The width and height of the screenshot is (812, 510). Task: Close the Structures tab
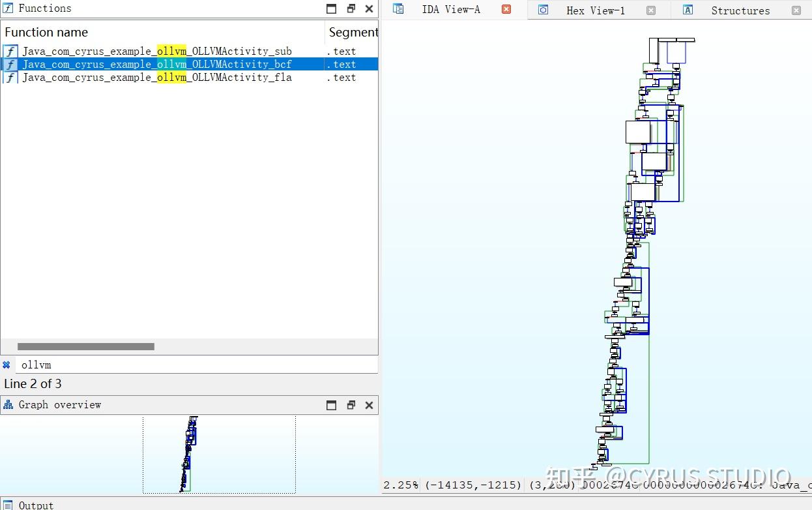(796, 10)
